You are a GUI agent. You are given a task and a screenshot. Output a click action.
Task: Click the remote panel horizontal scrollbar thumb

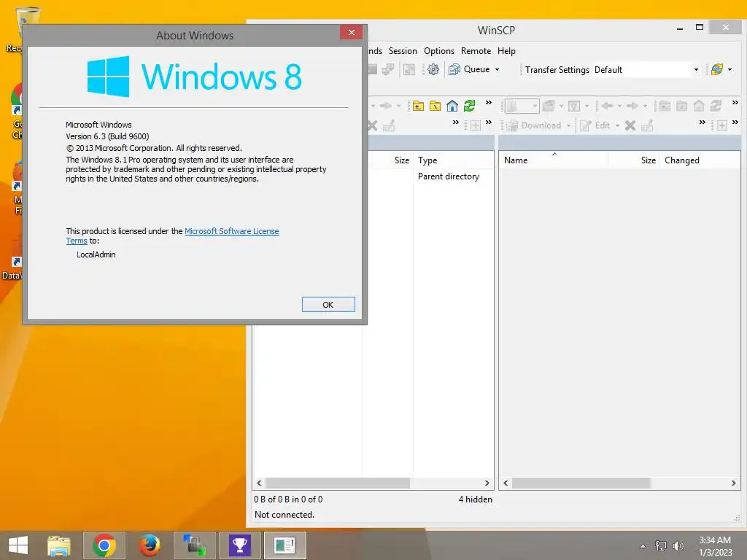pos(581,483)
